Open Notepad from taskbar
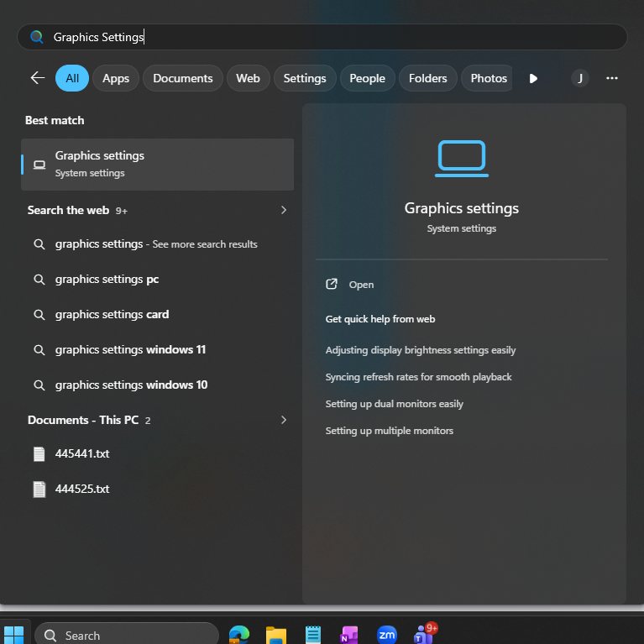 point(313,635)
